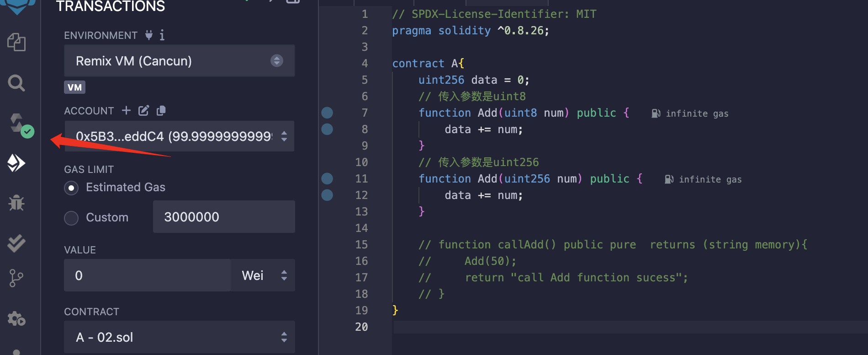Click the VM badge label

click(x=74, y=87)
